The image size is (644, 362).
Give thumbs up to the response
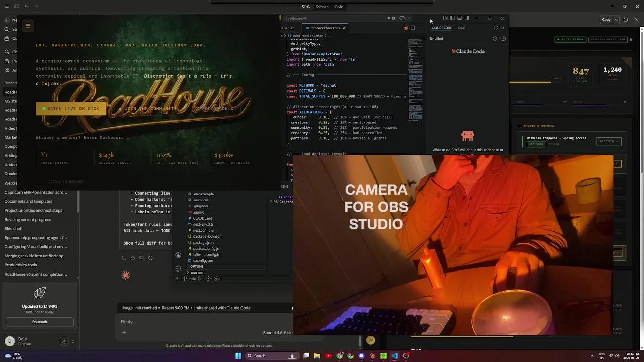[x=133, y=258]
